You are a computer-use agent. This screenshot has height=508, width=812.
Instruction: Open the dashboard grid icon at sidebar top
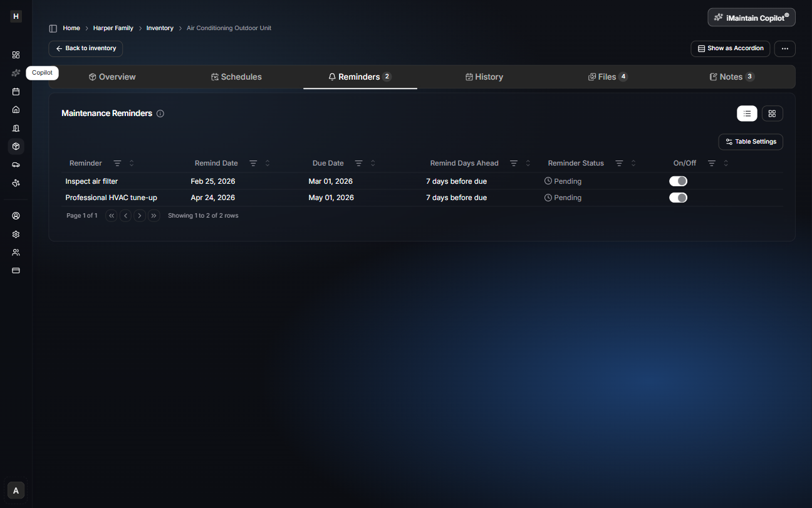(x=16, y=55)
